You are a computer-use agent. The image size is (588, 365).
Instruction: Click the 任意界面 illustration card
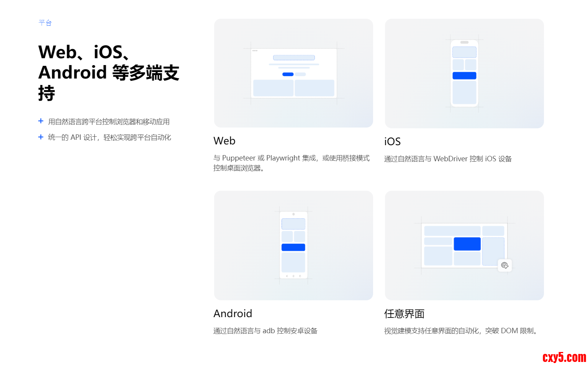[464, 246]
